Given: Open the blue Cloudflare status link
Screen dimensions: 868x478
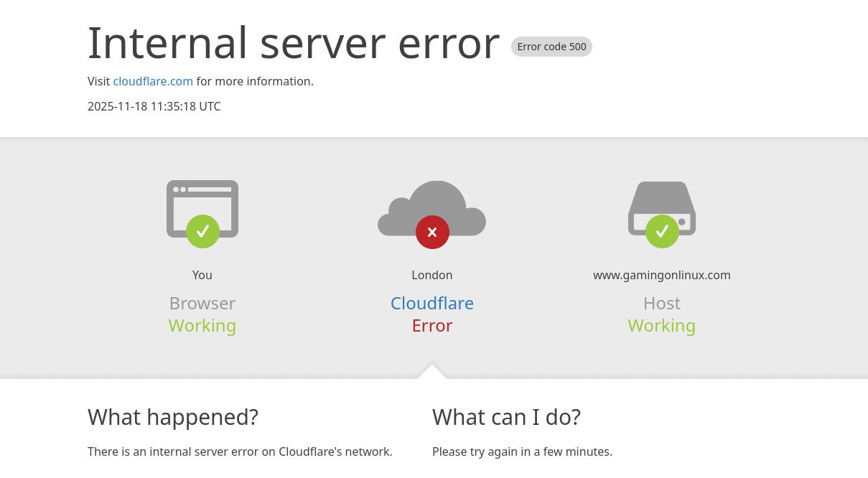Looking at the screenshot, I should (431, 303).
